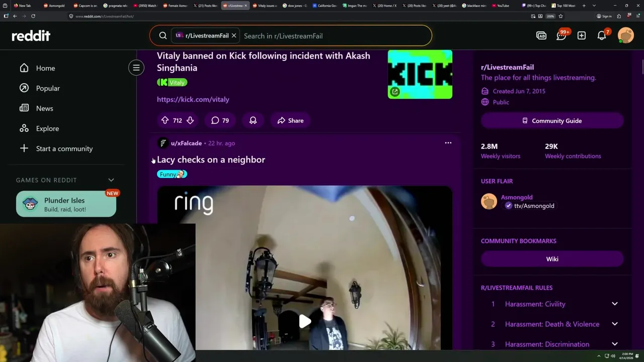The width and height of the screenshot is (644, 362).
Task: Close the r/LivestreamFail browser tab
Action: tap(246, 6)
